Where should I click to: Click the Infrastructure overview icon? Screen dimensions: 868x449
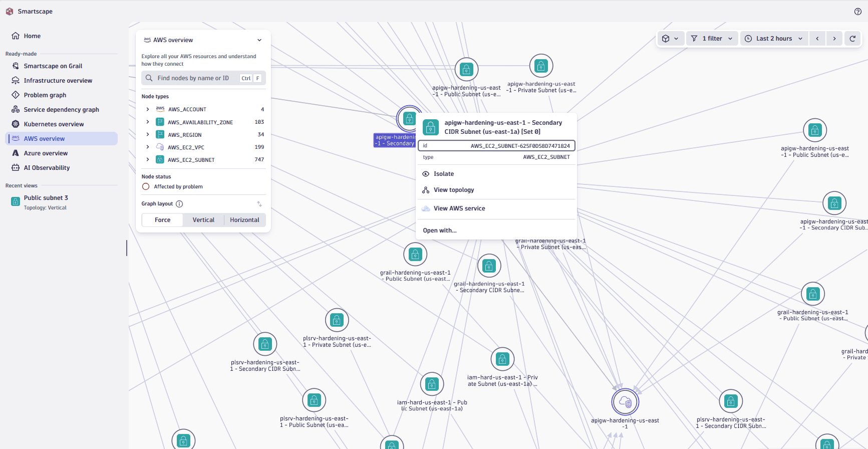click(16, 81)
